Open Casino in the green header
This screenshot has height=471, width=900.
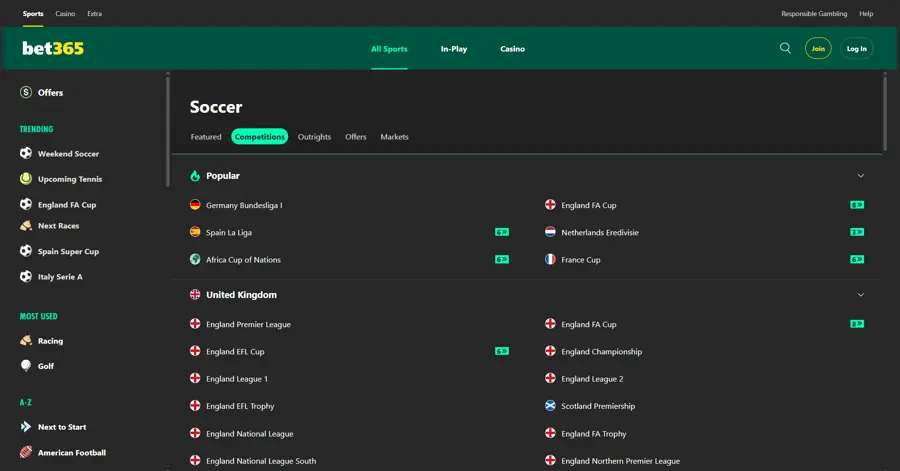512,49
